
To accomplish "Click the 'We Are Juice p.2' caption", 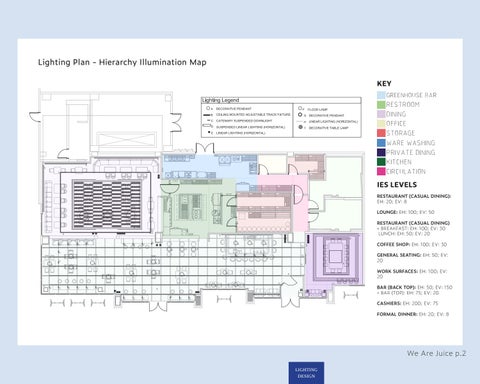I will (436, 353).
